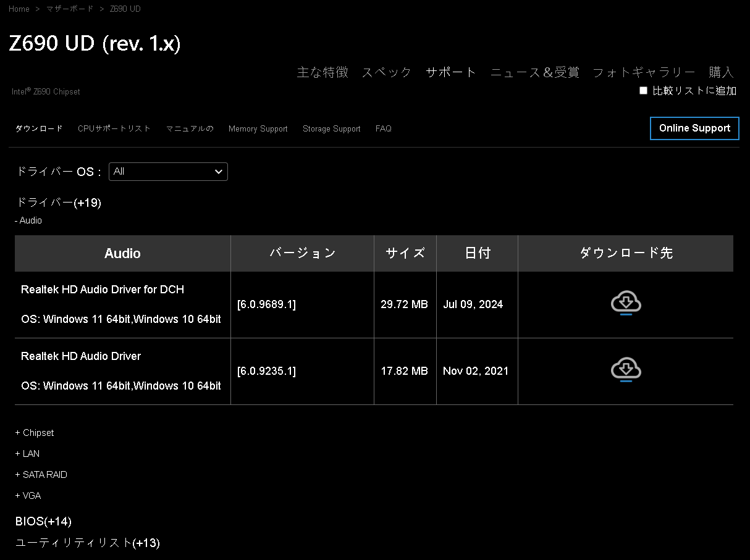Collapse the Audio driver section

point(28,220)
